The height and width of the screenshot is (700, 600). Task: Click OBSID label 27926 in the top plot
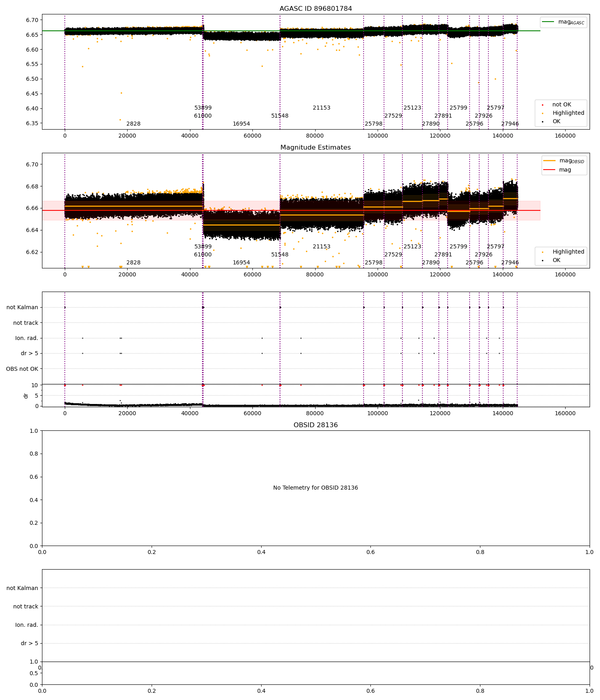point(484,116)
